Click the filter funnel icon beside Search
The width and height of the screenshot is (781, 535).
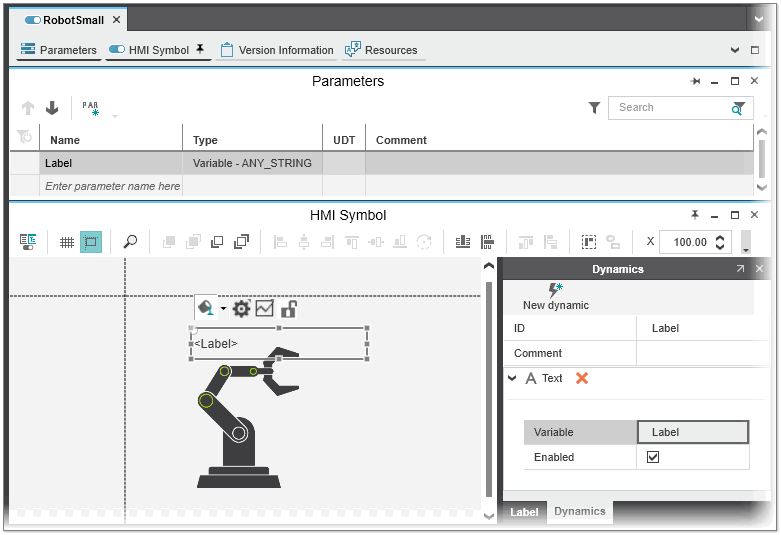pos(594,108)
